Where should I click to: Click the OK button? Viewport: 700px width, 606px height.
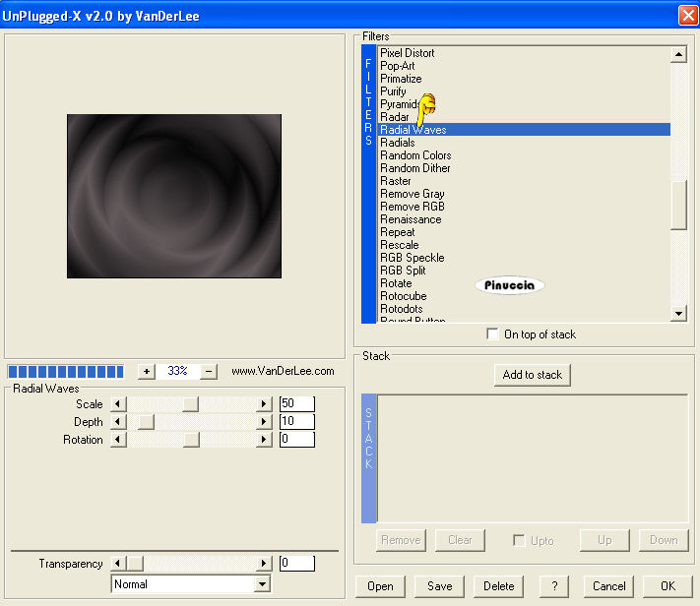click(x=668, y=586)
